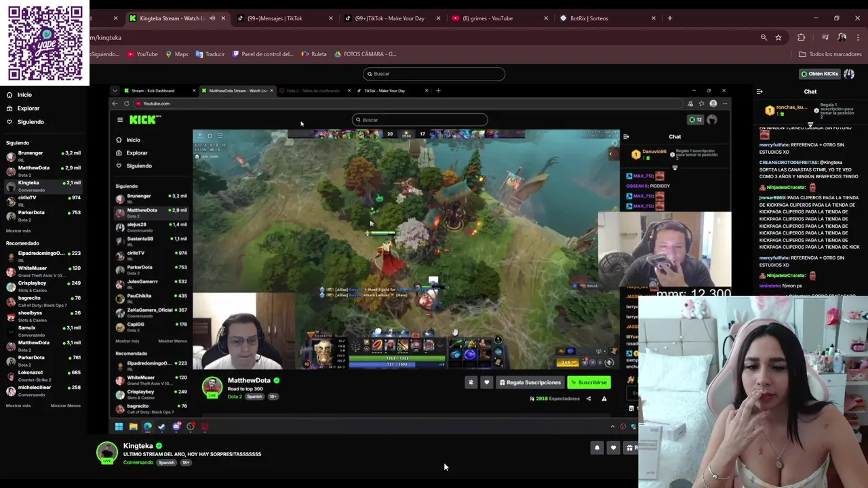Screen dimensions: 868x488
Task: Open a new Chrome tab
Action: tap(670, 18)
